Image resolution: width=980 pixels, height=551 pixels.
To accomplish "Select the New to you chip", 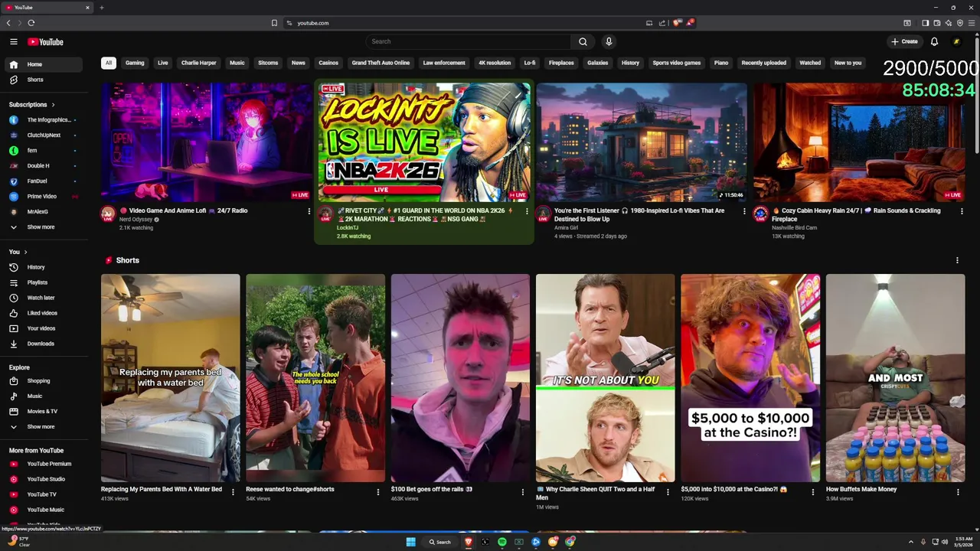I will 848,63.
